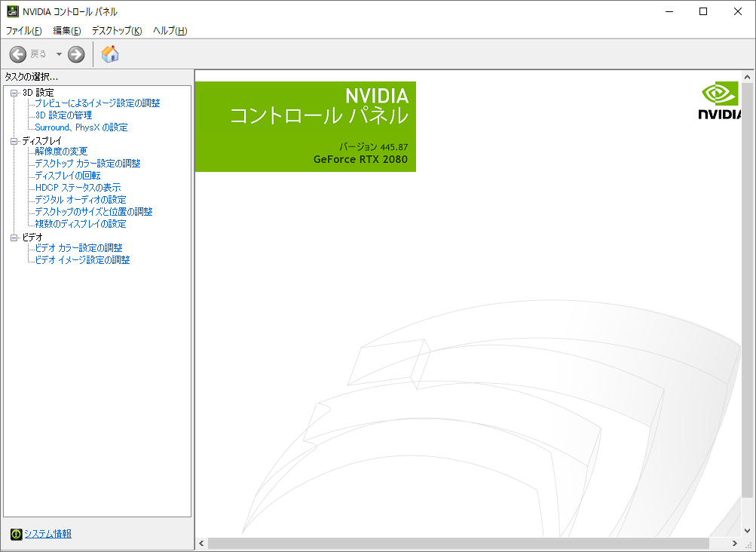Click the ディスプレイ category label
This screenshot has height=552, width=756.
[x=42, y=141]
